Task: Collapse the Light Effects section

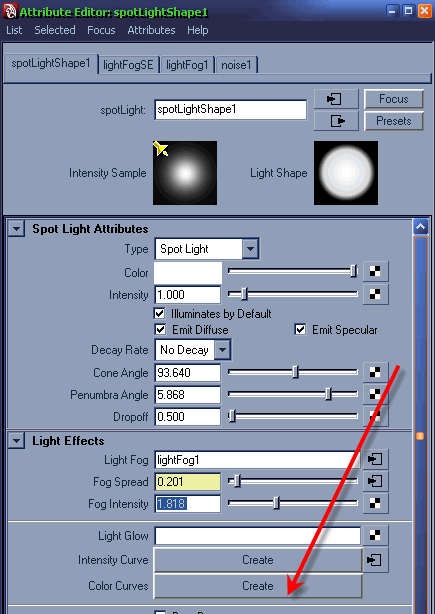Action: (16, 441)
